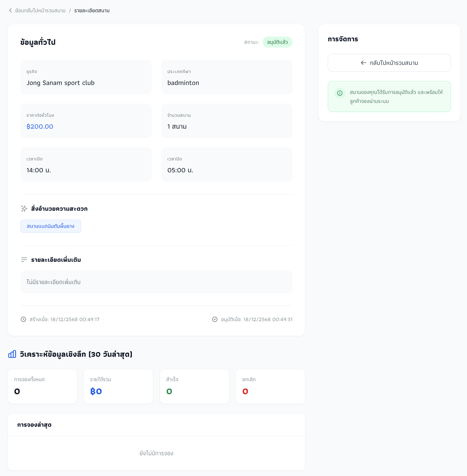Click the ฿200.00 hourly price value
The height and width of the screenshot is (476, 467).
tap(40, 126)
